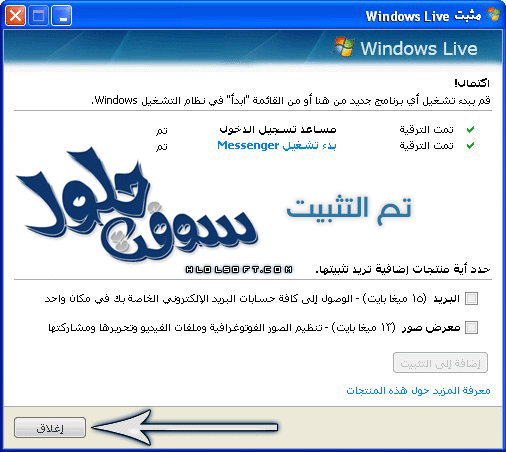Click the مساعد تسجيل الدخول item label
The width and height of the screenshot is (506, 452).
click(x=278, y=129)
